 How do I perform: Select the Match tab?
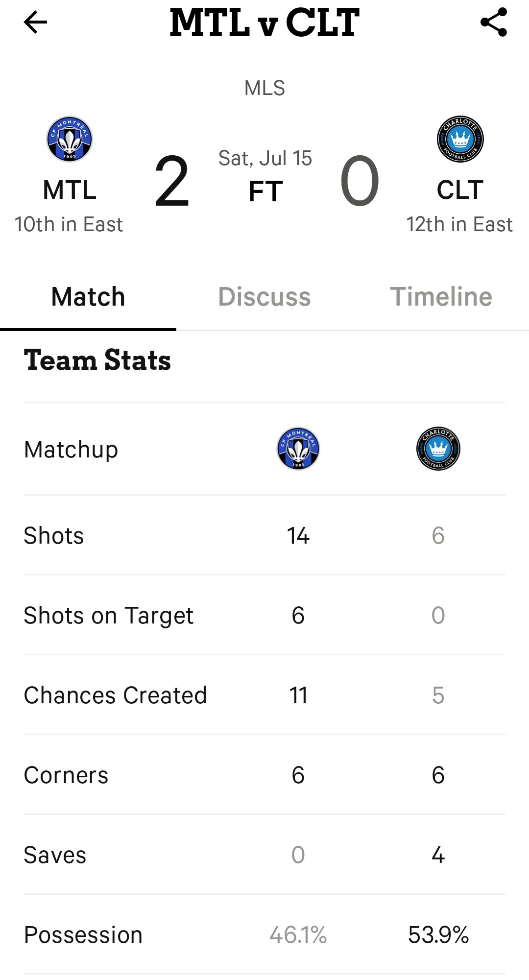(x=88, y=297)
